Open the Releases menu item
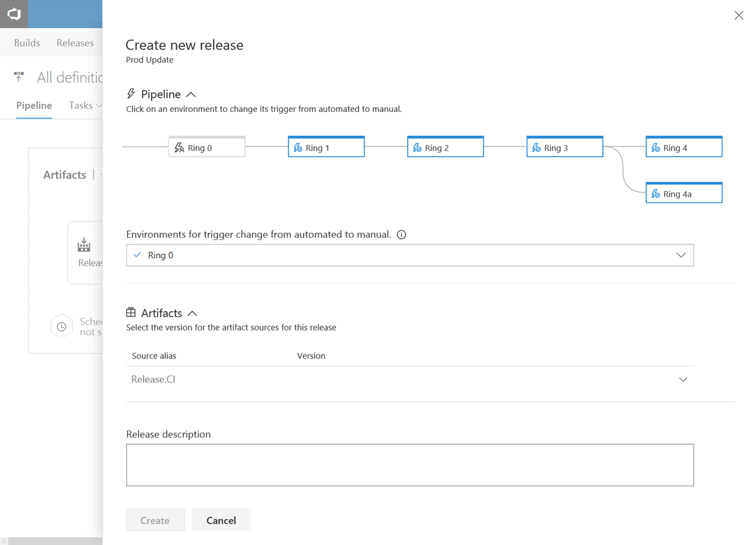The width and height of the screenshot is (756, 545). tap(75, 43)
